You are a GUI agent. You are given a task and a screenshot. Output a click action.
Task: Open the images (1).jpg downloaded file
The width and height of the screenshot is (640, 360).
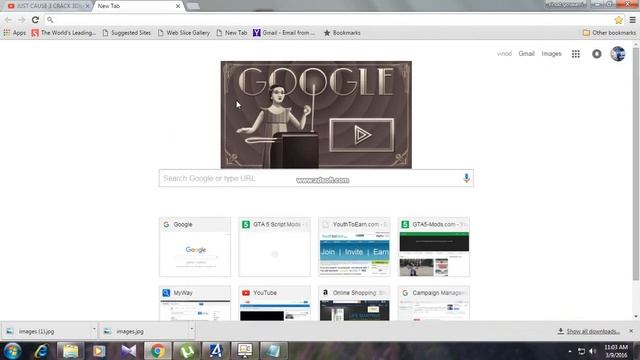(47, 331)
